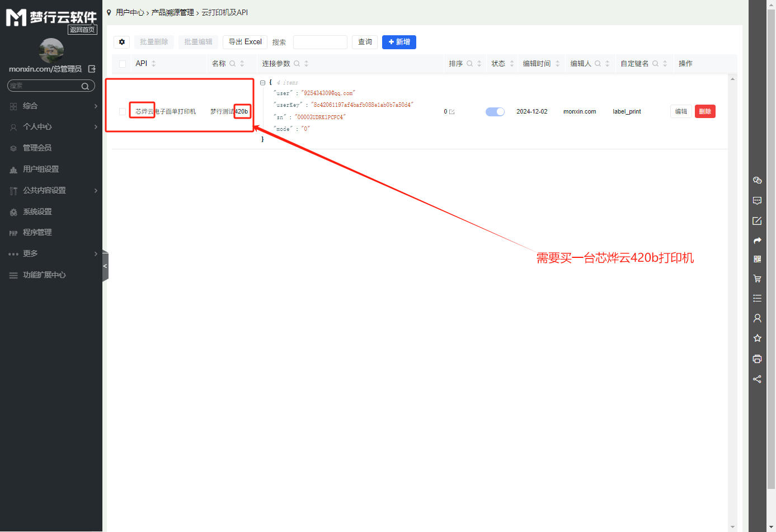Open the WeChat icon in right sidebar
Image resolution: width=776 pixels, height=532 pixels.
point(757,180)
